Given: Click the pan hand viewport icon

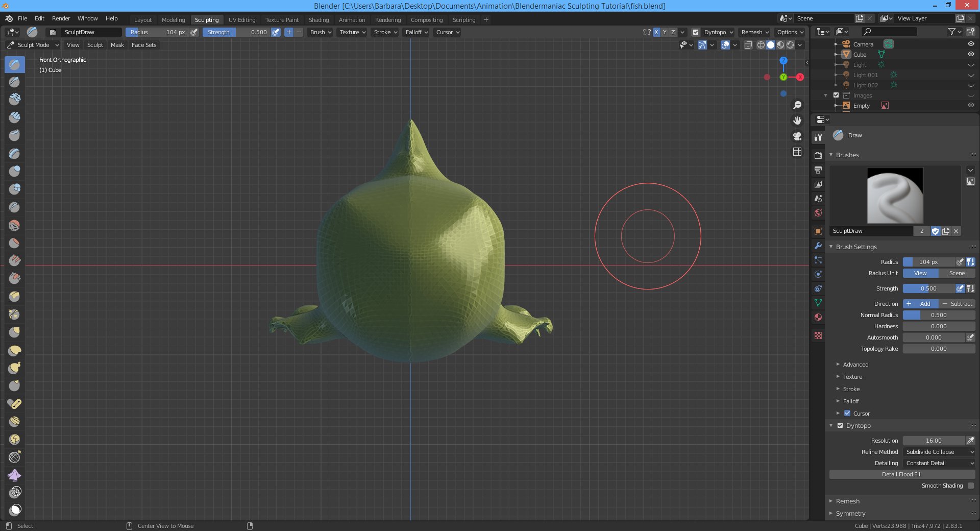Looking at the screenshot, I should tap(797, 121).
